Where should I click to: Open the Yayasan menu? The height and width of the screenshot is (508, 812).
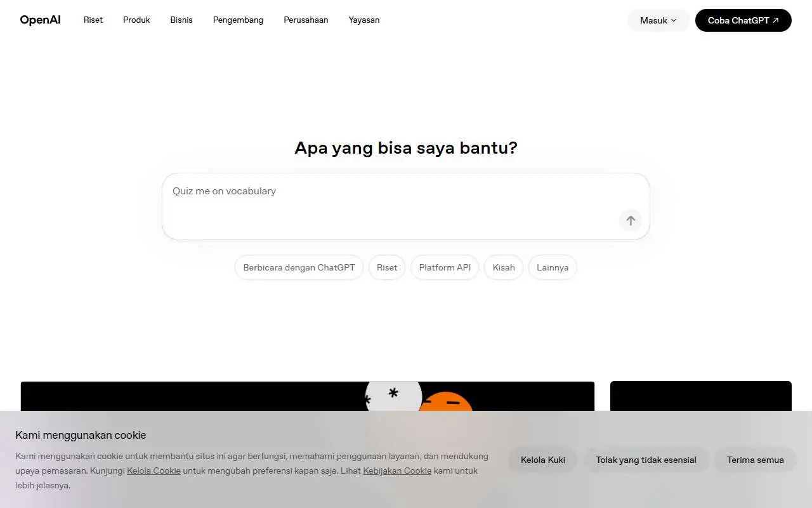tap(364, 20)
